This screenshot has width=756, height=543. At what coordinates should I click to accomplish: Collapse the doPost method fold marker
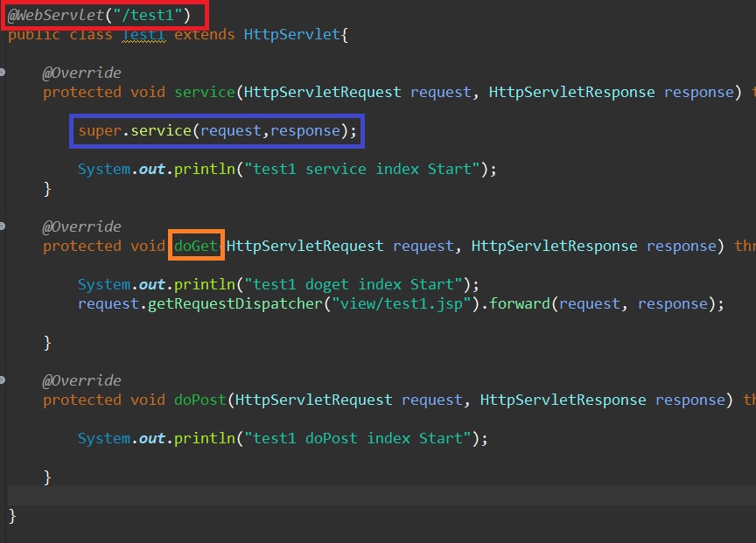[2, 380]
